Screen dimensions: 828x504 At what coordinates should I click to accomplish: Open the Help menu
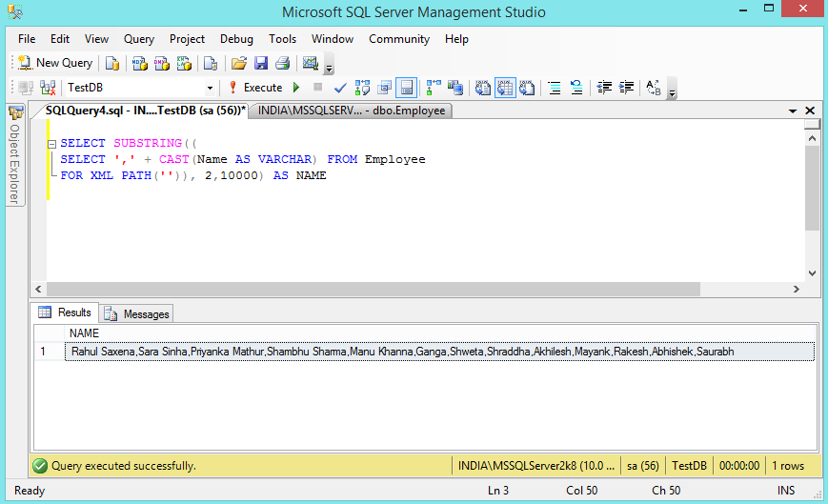click(456, 39)
